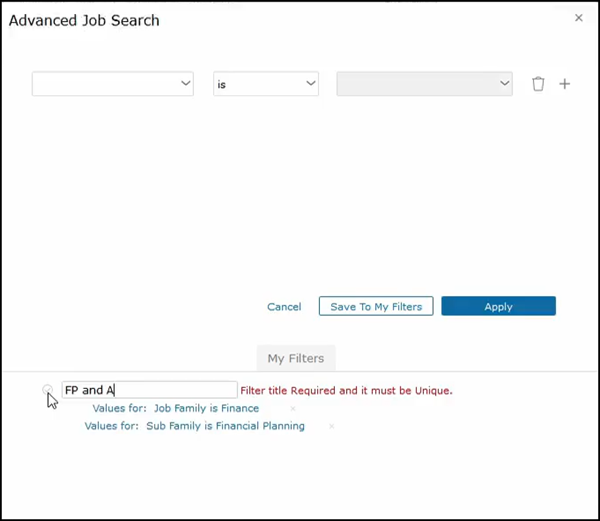Delete the search criteria row with trash icon
Viewport: 600px width, 521px height.
[538, 84]
